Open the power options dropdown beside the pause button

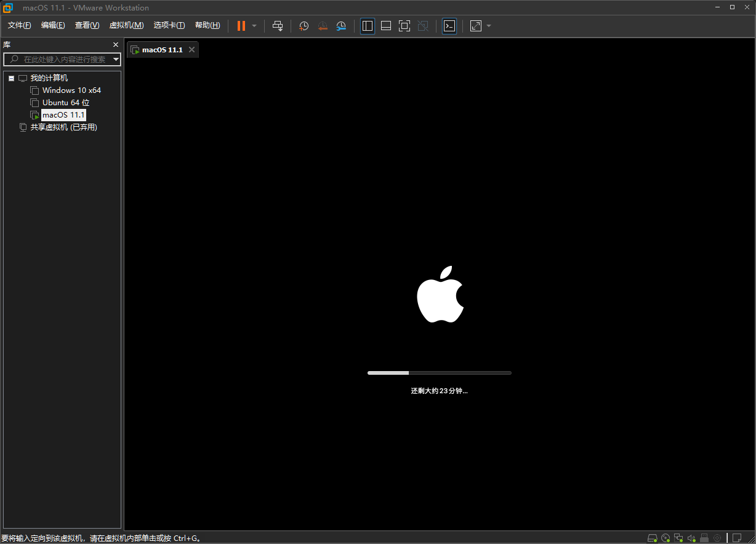click(254, 26)
